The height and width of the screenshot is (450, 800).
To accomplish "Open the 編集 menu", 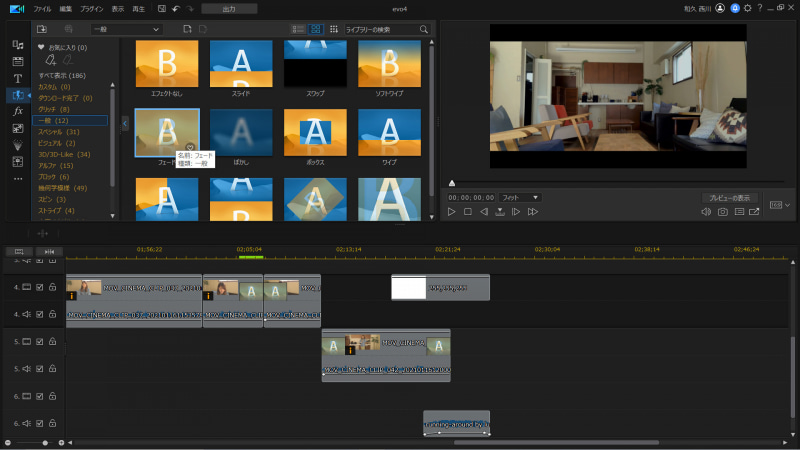I will tap(66, 9).
